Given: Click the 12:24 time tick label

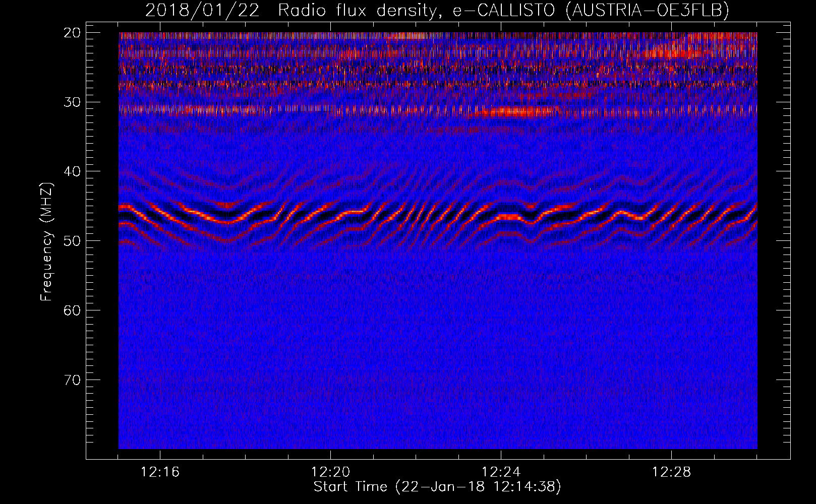Looking at the screenshot, I should coord(501,472).
